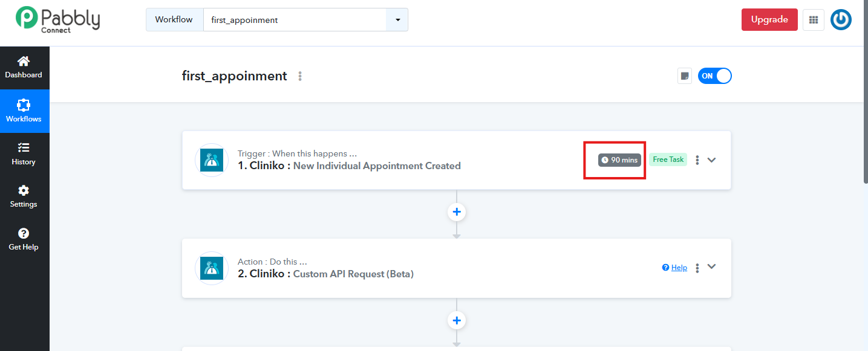
Task: Open the Help link on step 2
Action: (675, 268)
